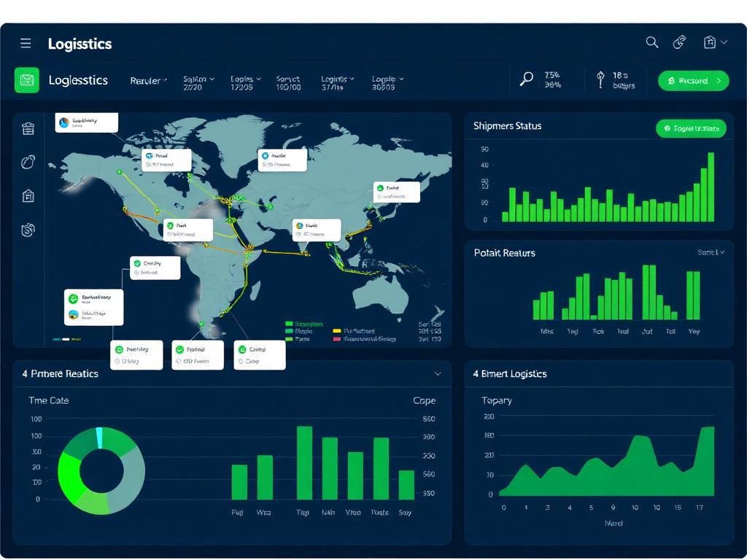Open the Sajlem 2020 dropdown
Viewport: 747px width, 560px height.
(x=198, y=83)
